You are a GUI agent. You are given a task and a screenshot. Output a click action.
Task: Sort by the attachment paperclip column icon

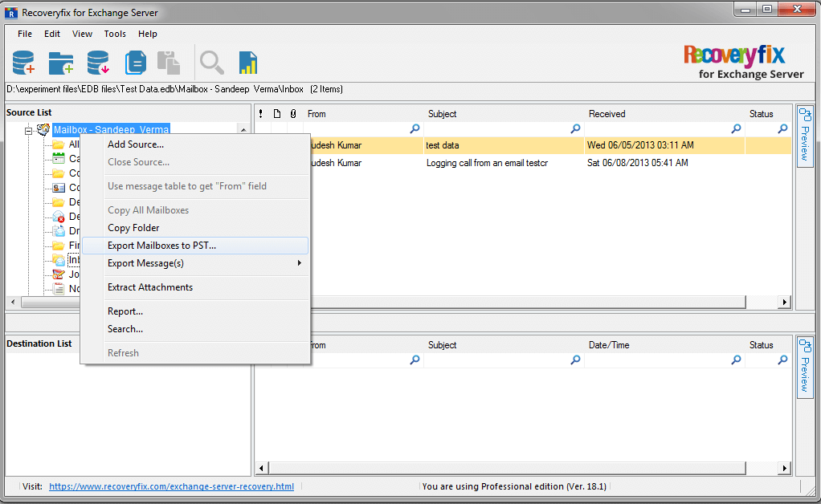(x=293, y=113)
